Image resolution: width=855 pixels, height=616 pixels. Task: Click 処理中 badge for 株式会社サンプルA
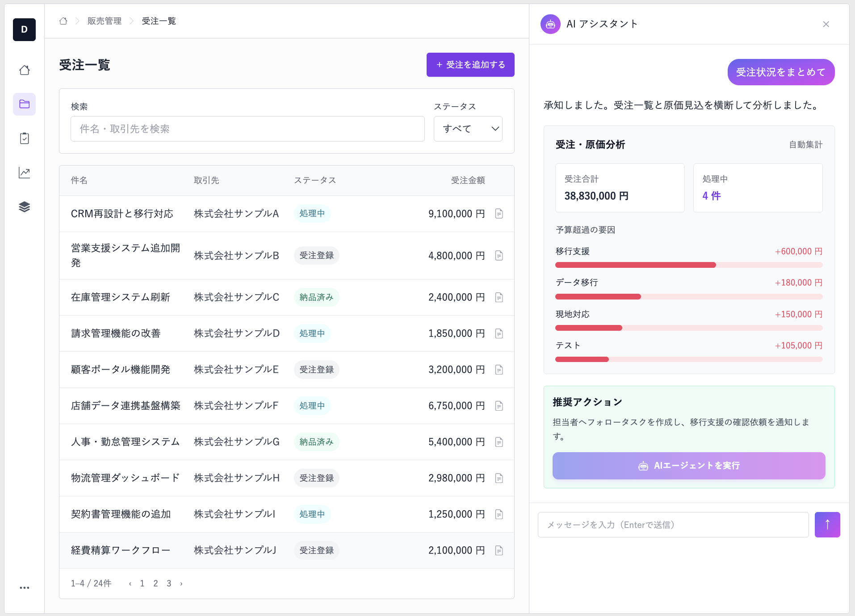pyautogui.click(x=312, y=213)
